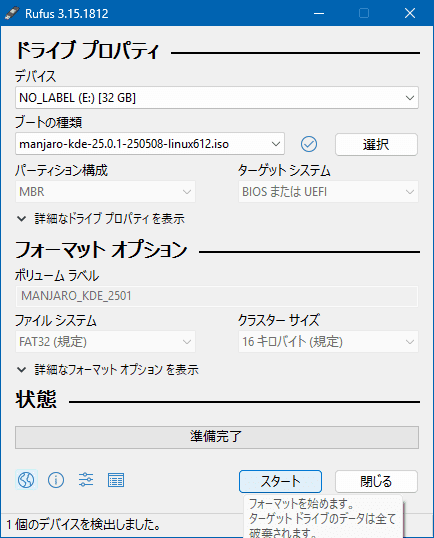Click status text 1 個のデバイスを検出しました。
434x538 pixels.
point(84,524)
